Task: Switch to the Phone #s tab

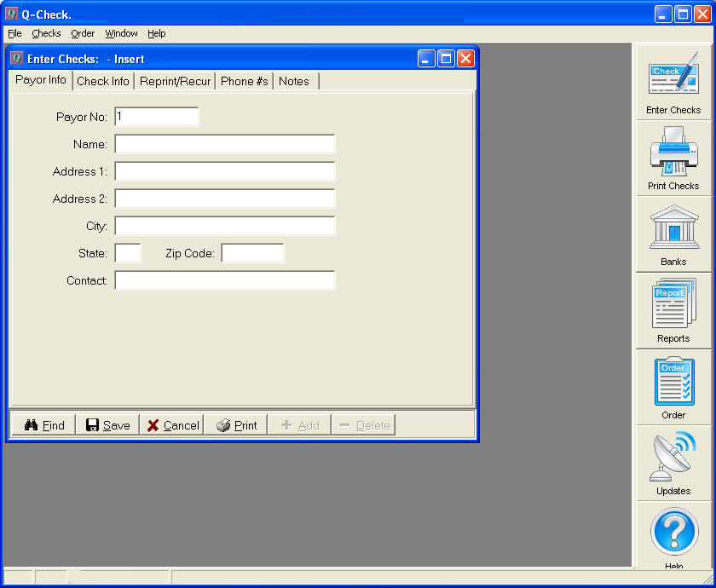Action: pos(245,81)
